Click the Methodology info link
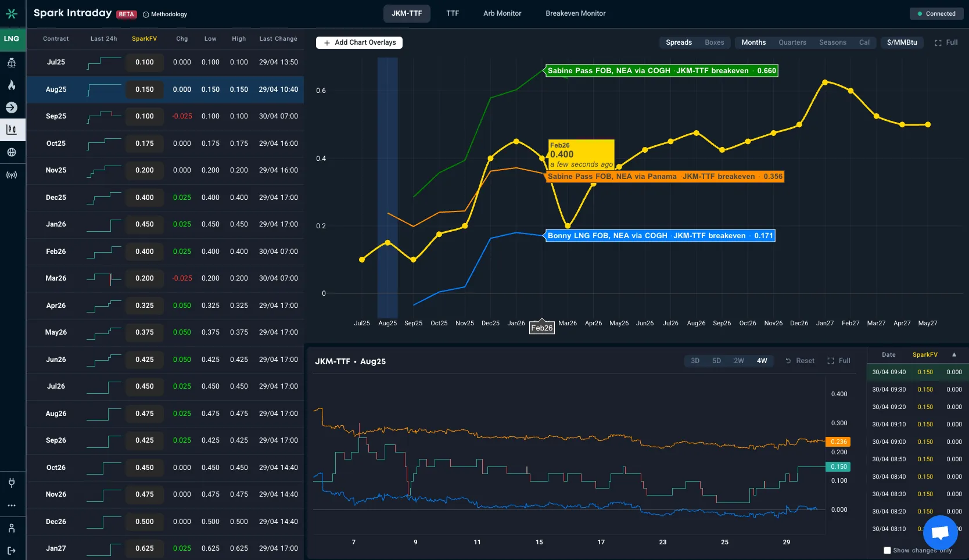Screen dimensions: 969x560 click(165, 15)
